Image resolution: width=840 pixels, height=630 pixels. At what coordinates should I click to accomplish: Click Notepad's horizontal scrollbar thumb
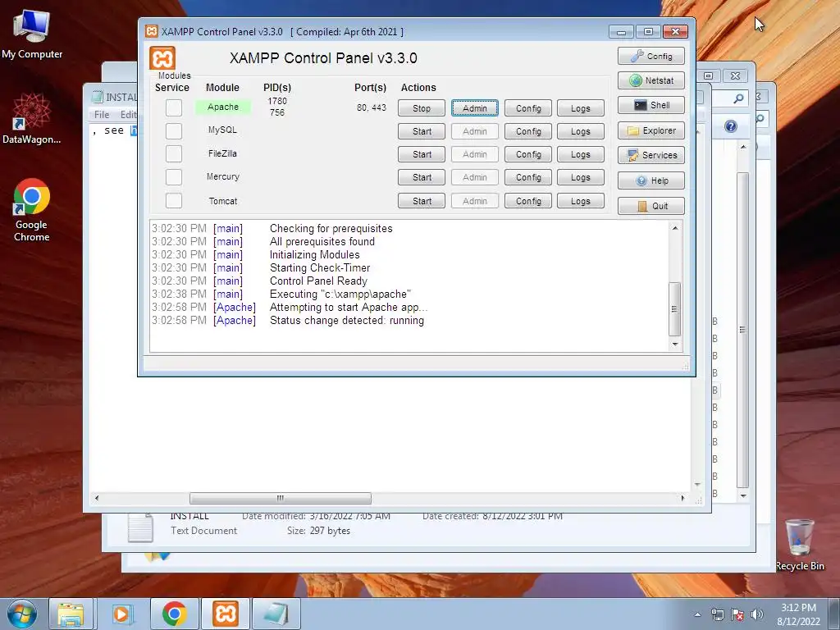coord(281,498)
